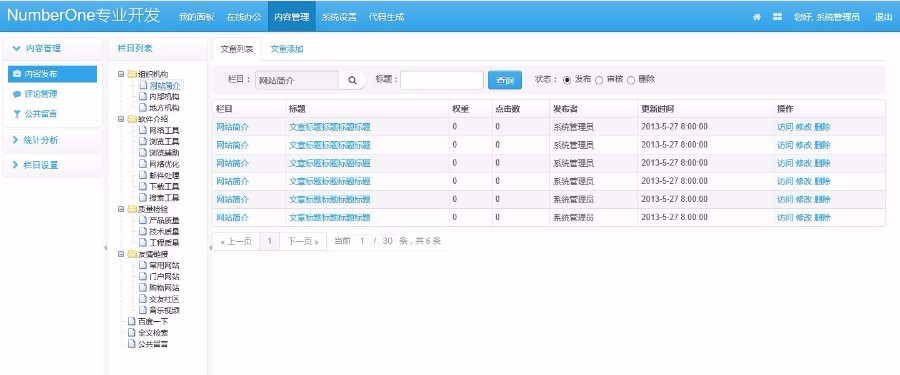
Task: Click the grid layout icon in the header
Action: [777, 17]
